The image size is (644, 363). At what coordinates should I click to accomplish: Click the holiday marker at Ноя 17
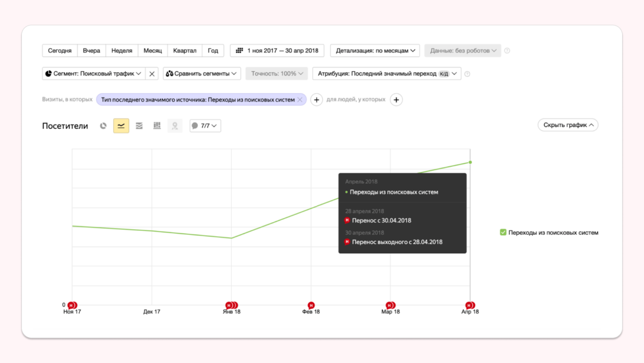click(72, 305)
